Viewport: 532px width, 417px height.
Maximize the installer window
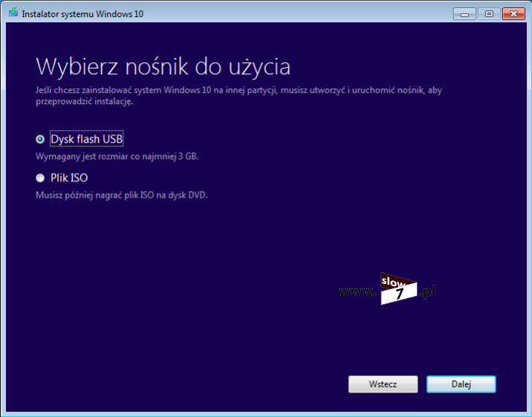pyautogui.click(x=489, y=14)
